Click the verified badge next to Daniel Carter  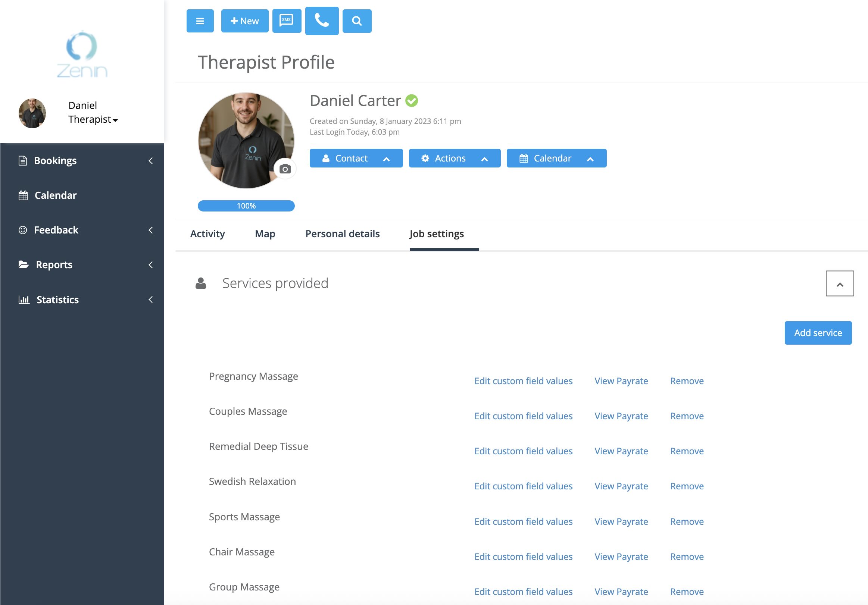pos(412,100)
